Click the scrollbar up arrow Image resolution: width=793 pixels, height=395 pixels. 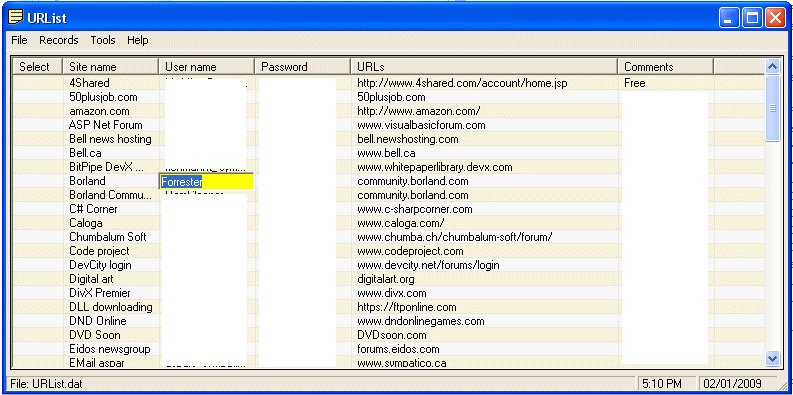click(x=772, y=66)
